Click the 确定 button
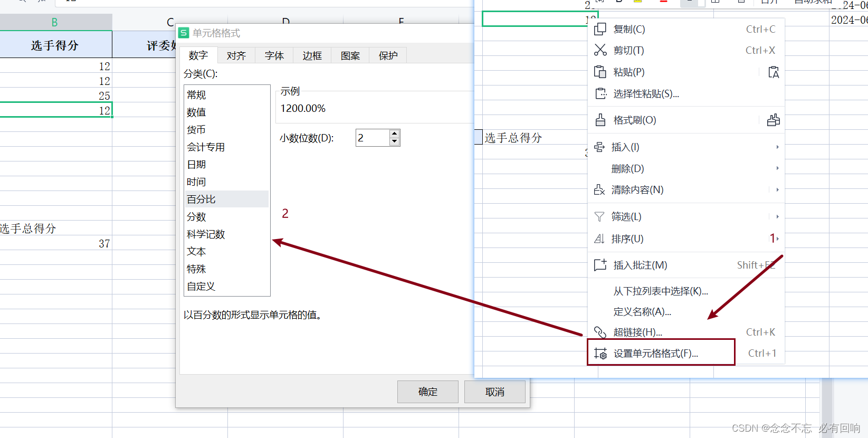The width and height of the screenshot is (868, 438). (x=428, y=392)
